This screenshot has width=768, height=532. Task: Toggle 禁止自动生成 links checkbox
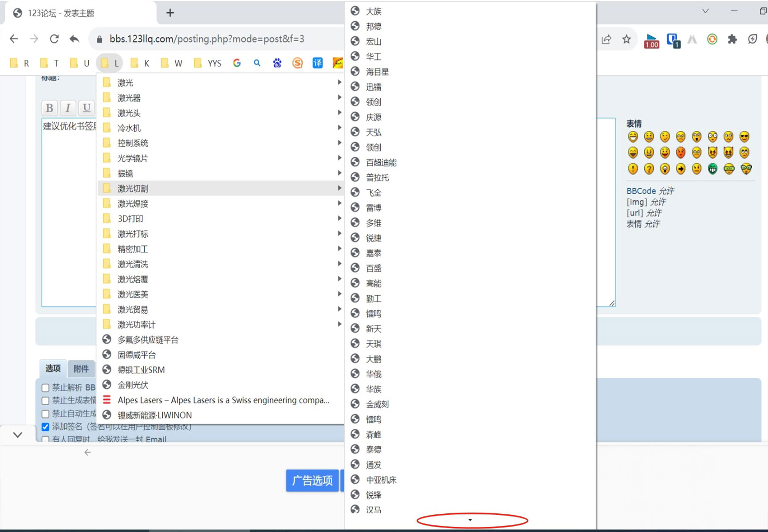point(45,414)
